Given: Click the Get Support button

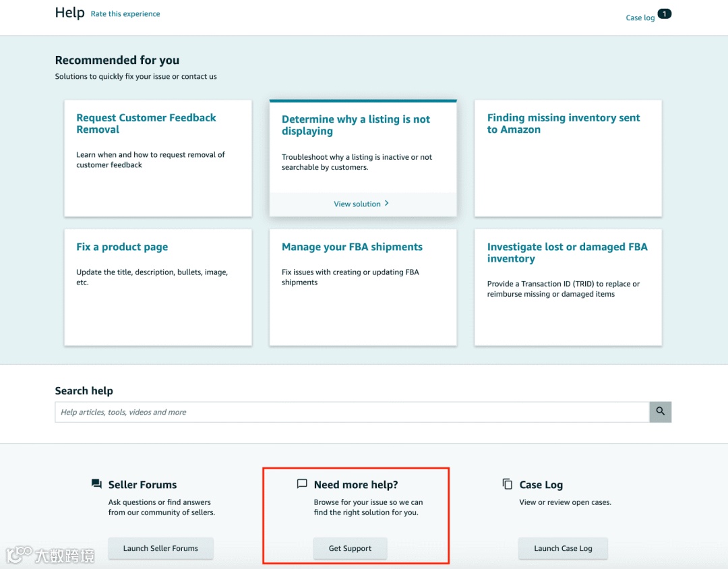Looking at the screenshot, I should tap(350, 548).
